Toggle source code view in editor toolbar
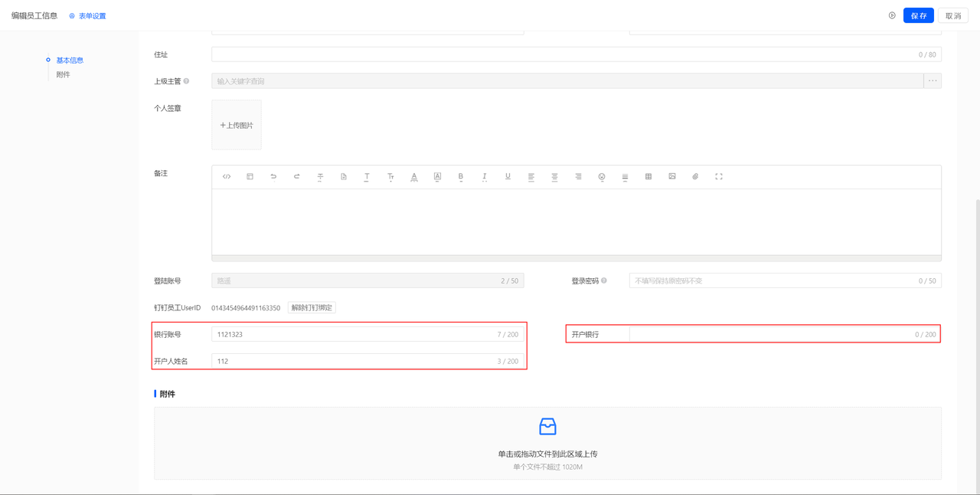Viewport: 980px width, 495px height. click(227, 177)
